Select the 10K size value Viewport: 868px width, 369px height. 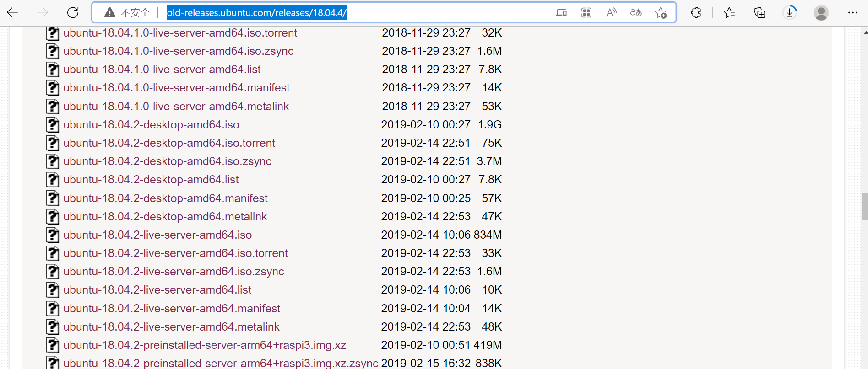pyautogui.click(x=492, y=290)
